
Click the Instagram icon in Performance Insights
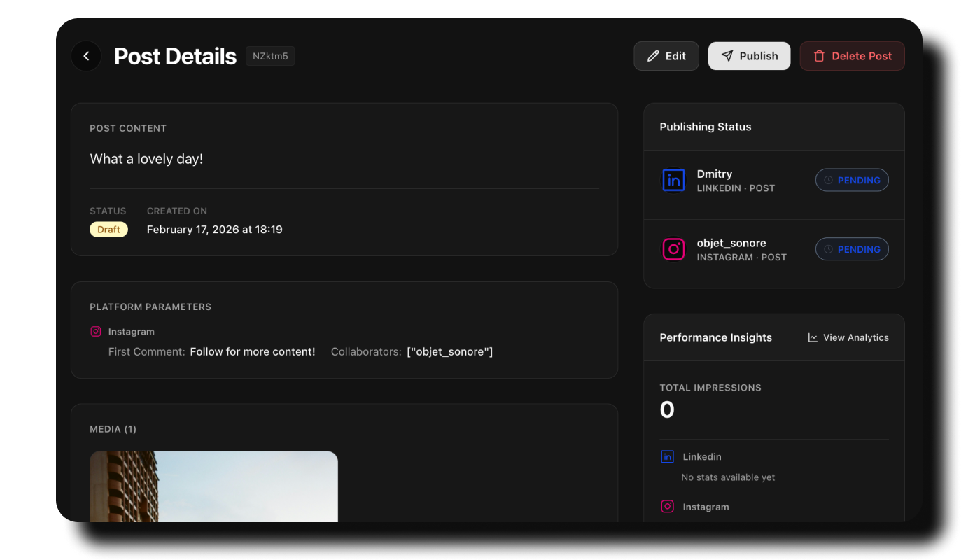(668, 507)
